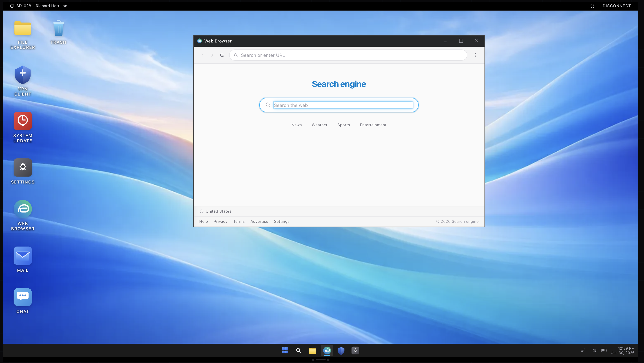Open the Chat desktop icon
Screen dimensions: 644x363
click(23, 301)
